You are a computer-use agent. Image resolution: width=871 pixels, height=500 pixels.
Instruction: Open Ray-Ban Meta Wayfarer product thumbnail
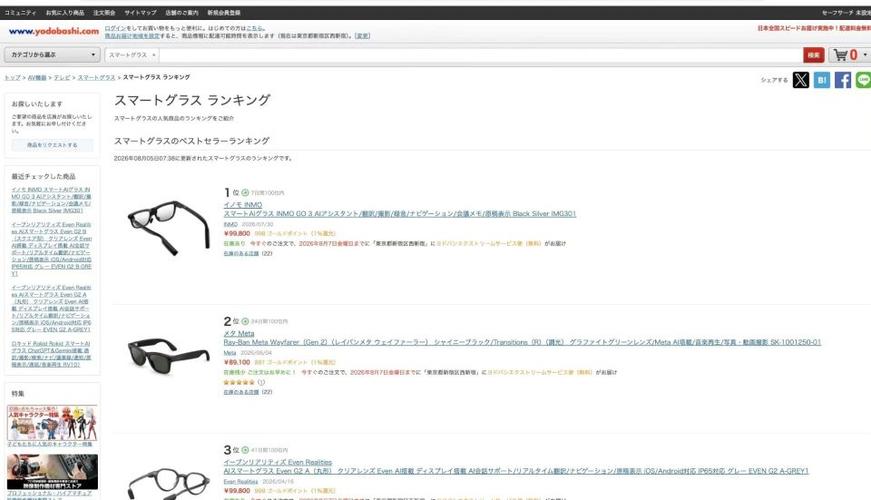tap(168, 356)
